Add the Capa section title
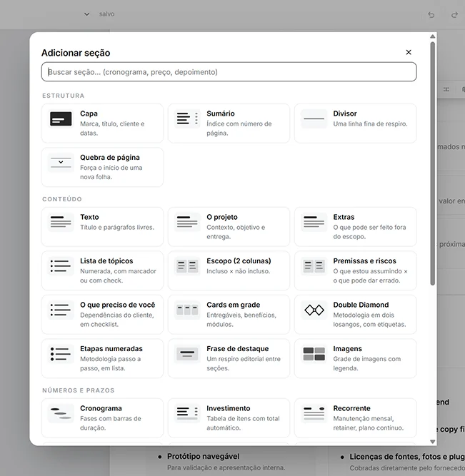465x476 pixels. click(x=89, y=113)
